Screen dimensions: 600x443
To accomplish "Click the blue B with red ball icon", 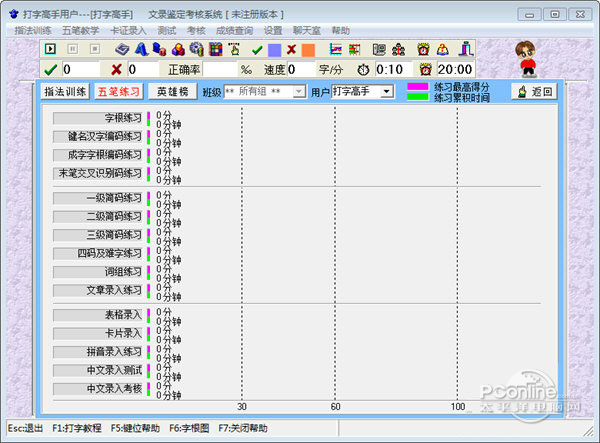I will [160, 49].
